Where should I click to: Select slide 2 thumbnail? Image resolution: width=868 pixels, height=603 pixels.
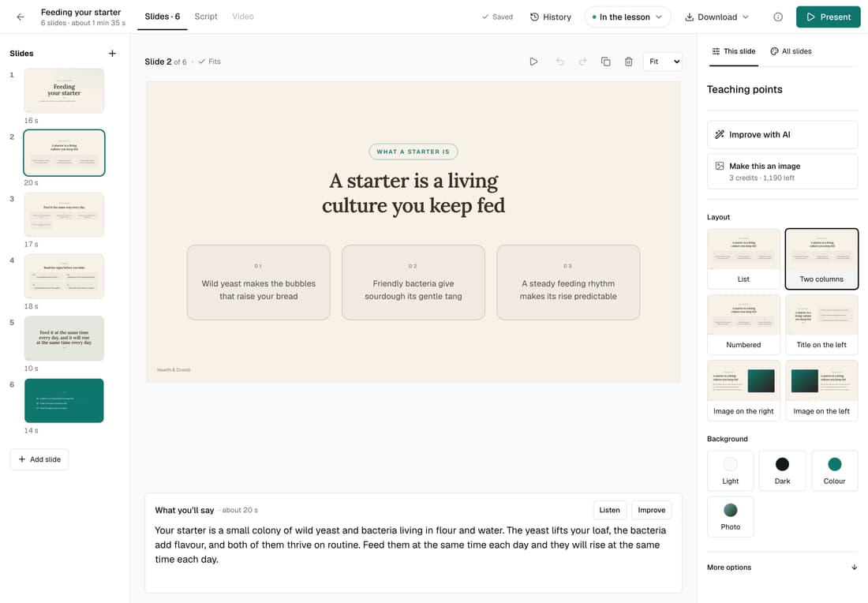pyautogui.click(x=64, y=153)
